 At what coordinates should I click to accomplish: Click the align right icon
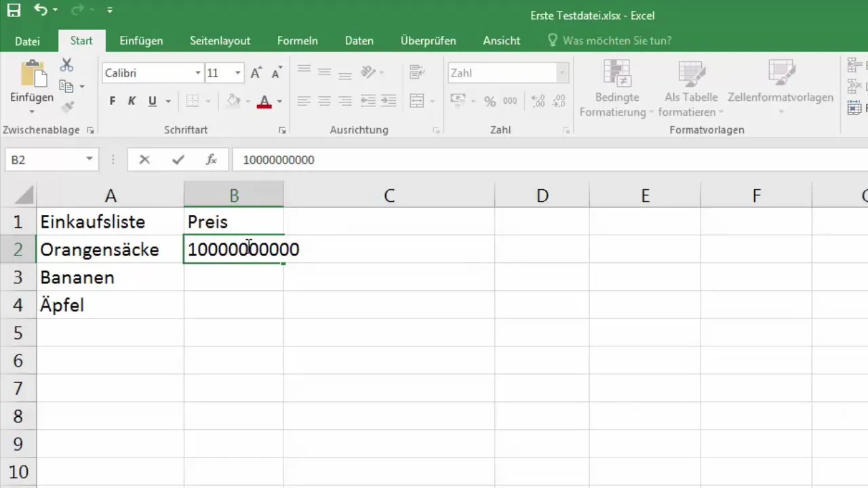344,101
